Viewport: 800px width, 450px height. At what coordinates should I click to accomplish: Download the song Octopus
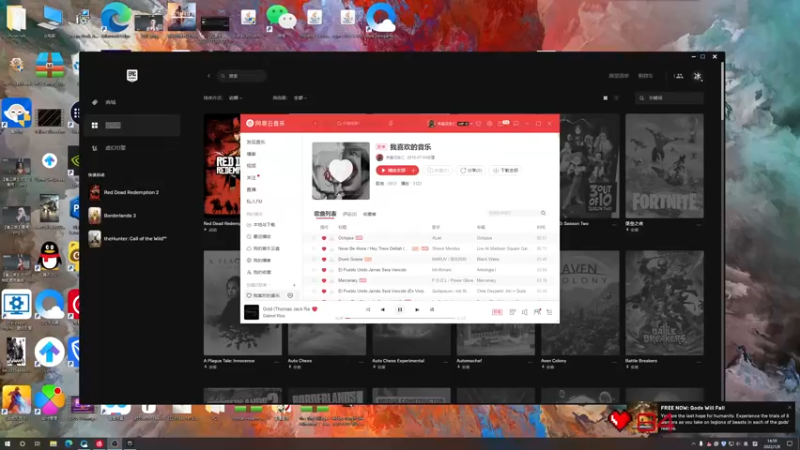pyautogui.click(x=332, y=238)
